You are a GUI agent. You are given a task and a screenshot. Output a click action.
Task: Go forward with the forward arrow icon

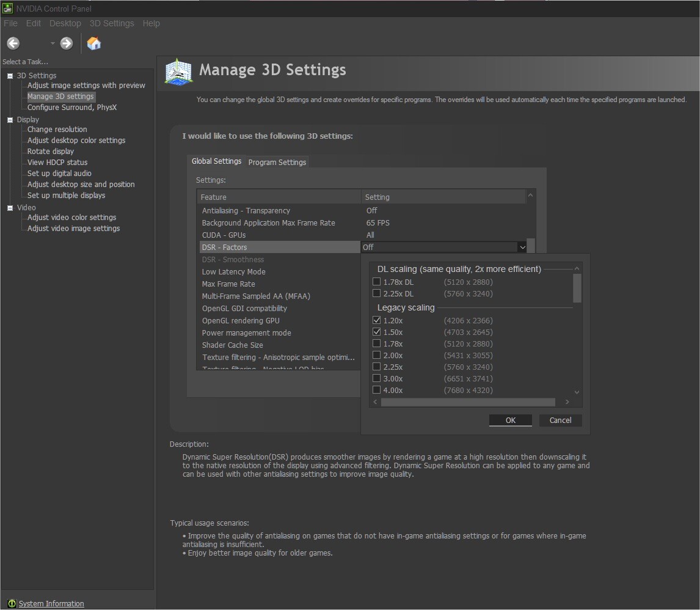67,43
